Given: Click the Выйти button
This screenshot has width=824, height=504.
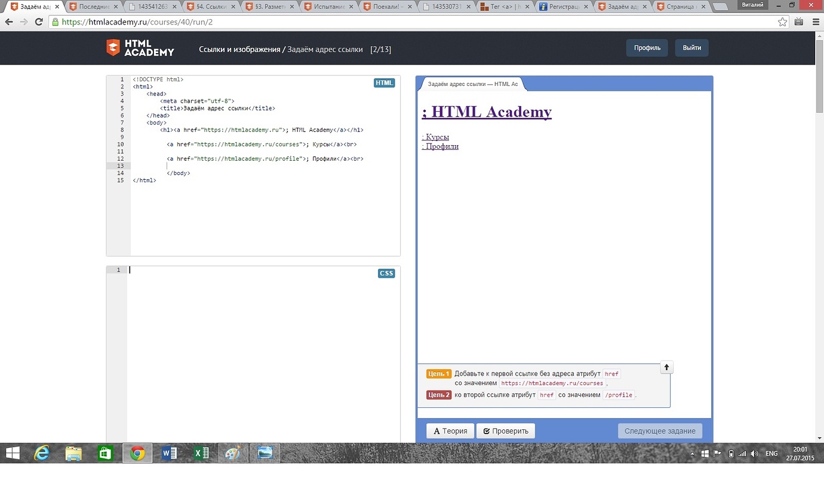Looking at the screenshot, I should [x=691, y=48].
